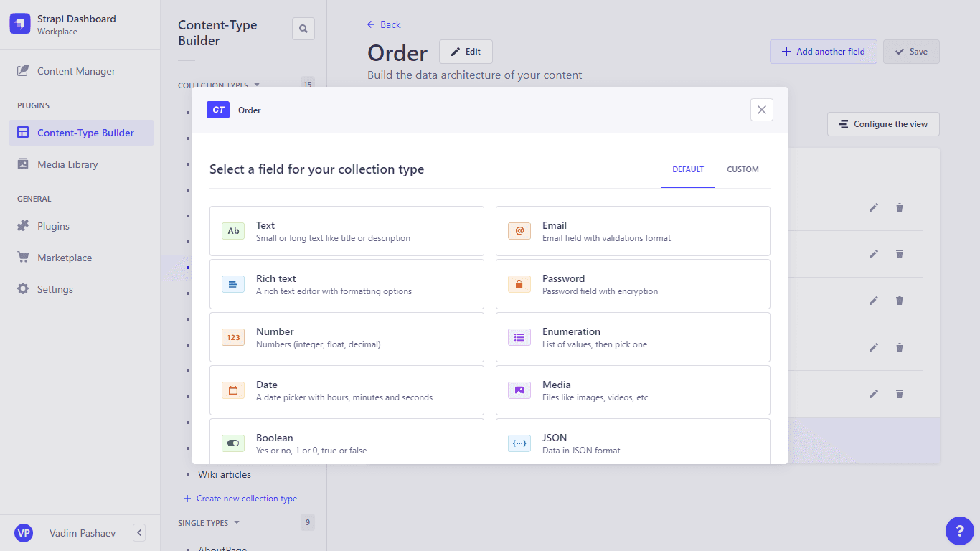Select the Boolean toggle field
Screen dimensions: 980x551
point(346,442)
